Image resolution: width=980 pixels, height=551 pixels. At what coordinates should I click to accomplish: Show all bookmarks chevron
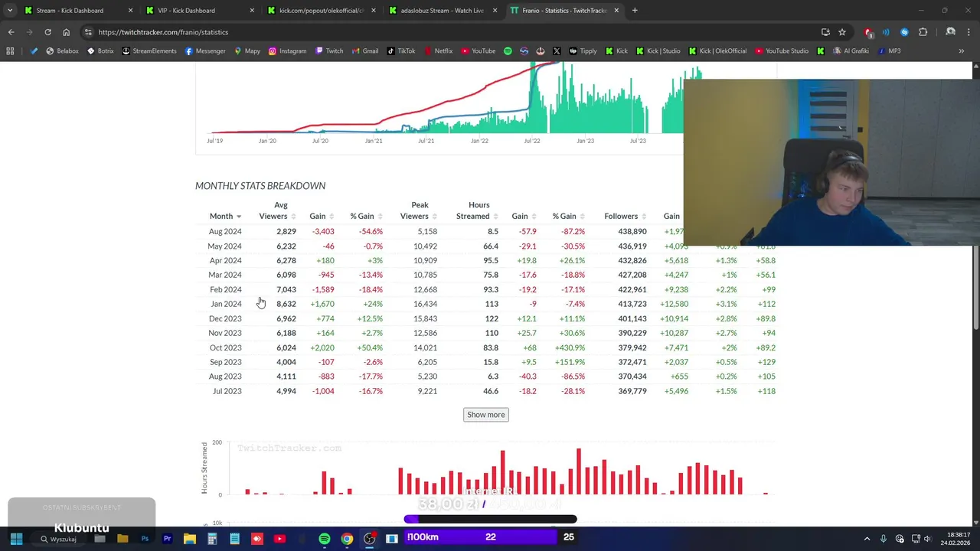pos(962,51)
